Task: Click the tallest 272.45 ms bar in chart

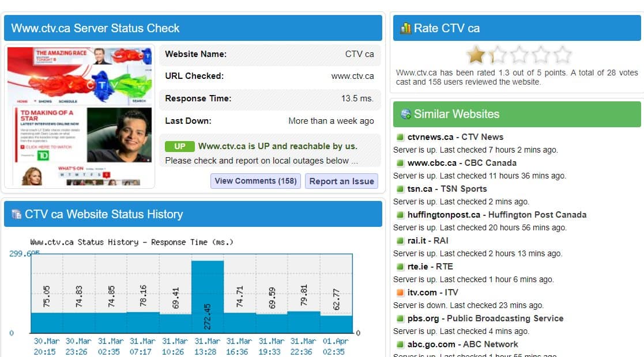Action: pyautogui.click(x=207, y=296)
